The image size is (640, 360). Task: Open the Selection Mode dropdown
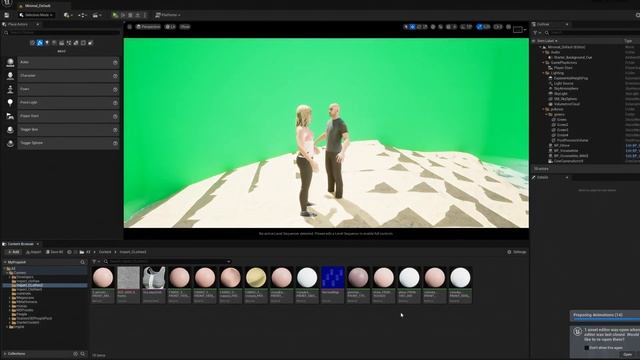pos(36,15)
